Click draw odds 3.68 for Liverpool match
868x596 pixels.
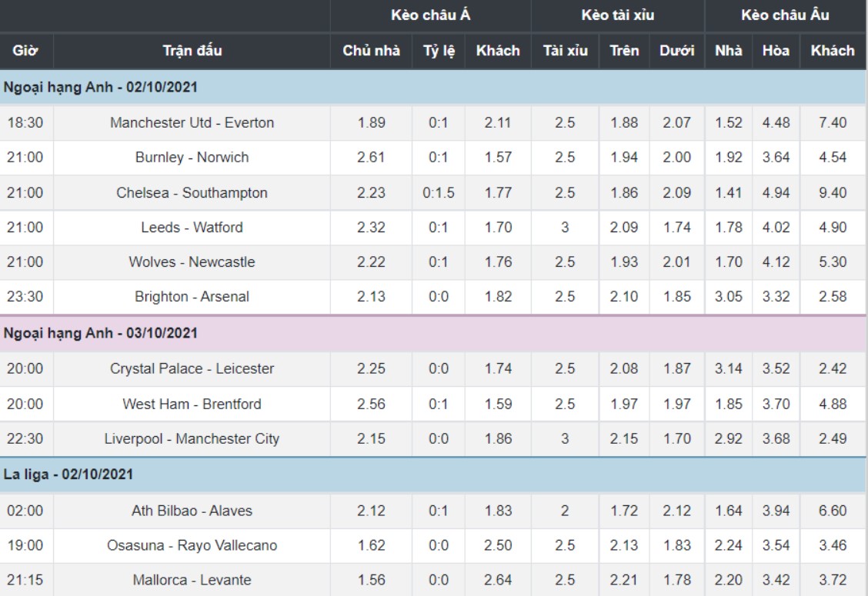click(776, 438)
